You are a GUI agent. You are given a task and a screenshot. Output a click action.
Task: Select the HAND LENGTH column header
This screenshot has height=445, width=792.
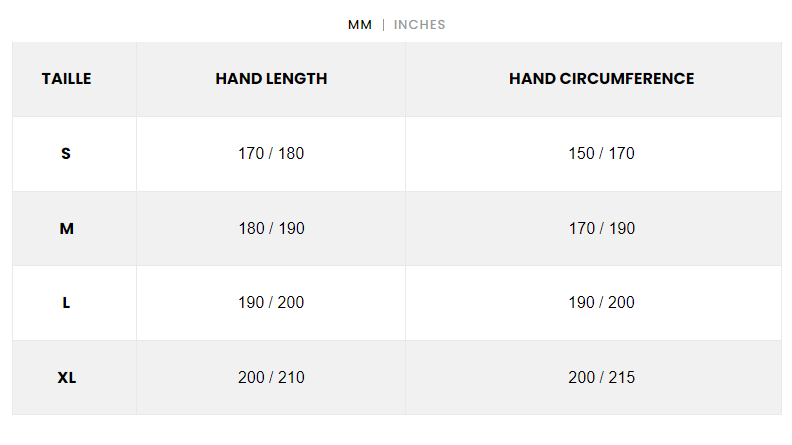coord(271,79)
